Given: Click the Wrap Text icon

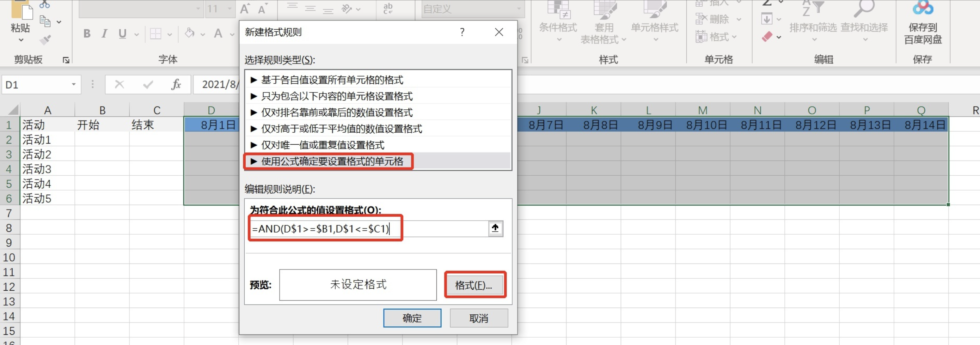Looking at the screenshot, I should [388, 8].
